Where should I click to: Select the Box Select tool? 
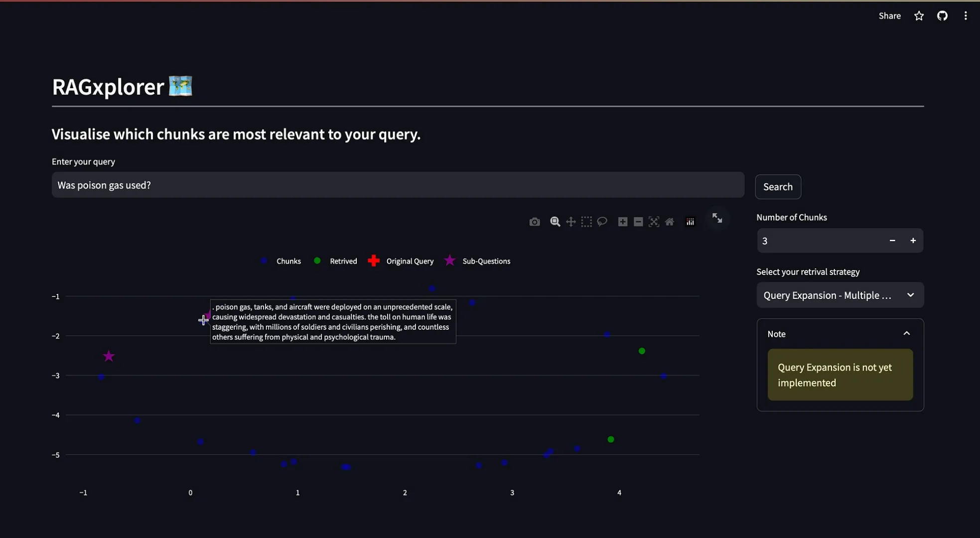tap(586, 222)
